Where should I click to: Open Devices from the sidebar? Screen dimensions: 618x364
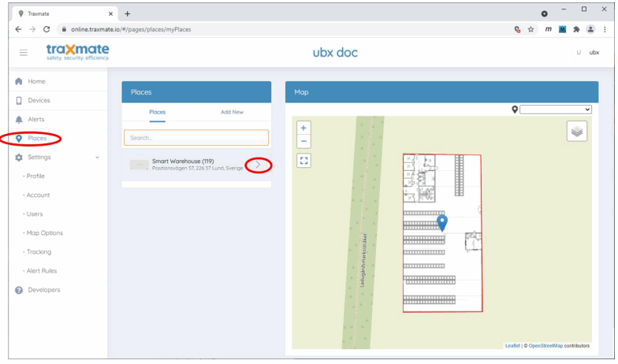38,101
